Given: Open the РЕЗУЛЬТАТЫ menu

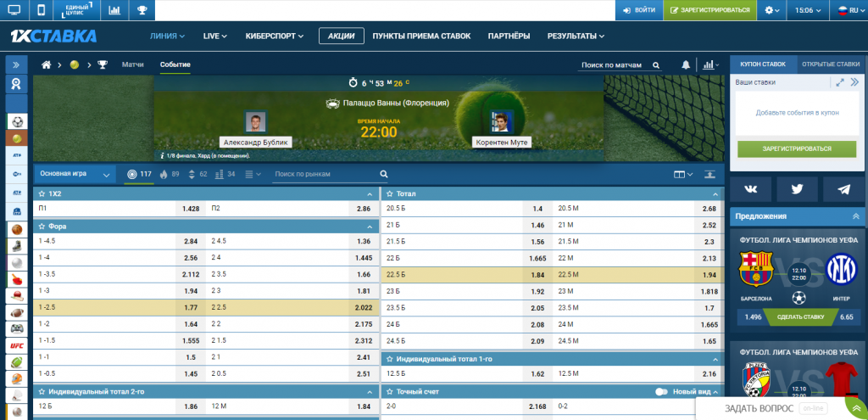Looking at the screenshot, I should [x=576, y=36].
